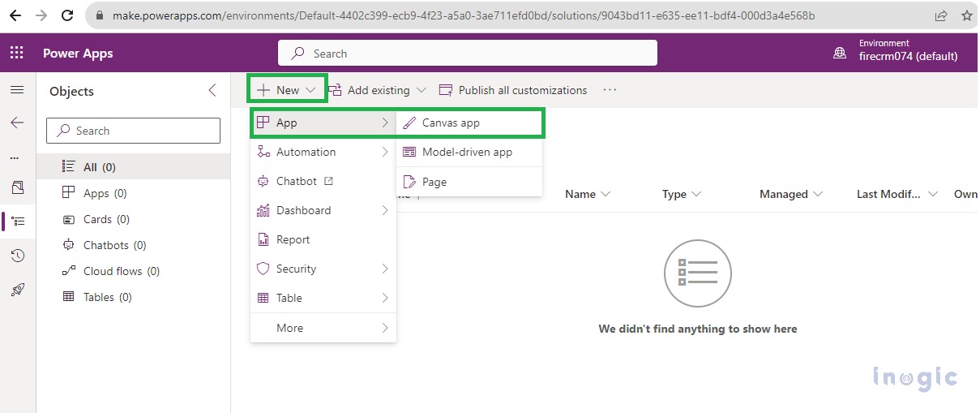The height and width of the screenshot is (413, 980).
Task: Click the top Power Apps search box
Action: [468, 54]
